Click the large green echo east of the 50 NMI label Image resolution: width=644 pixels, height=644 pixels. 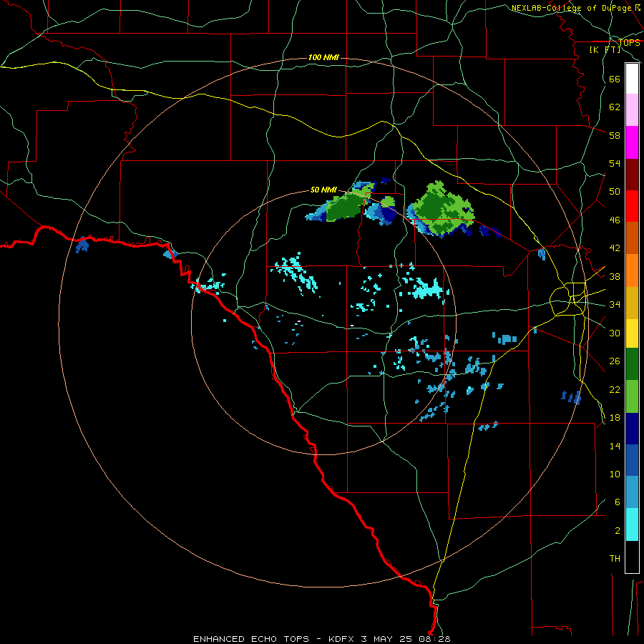tap(443, 209)
